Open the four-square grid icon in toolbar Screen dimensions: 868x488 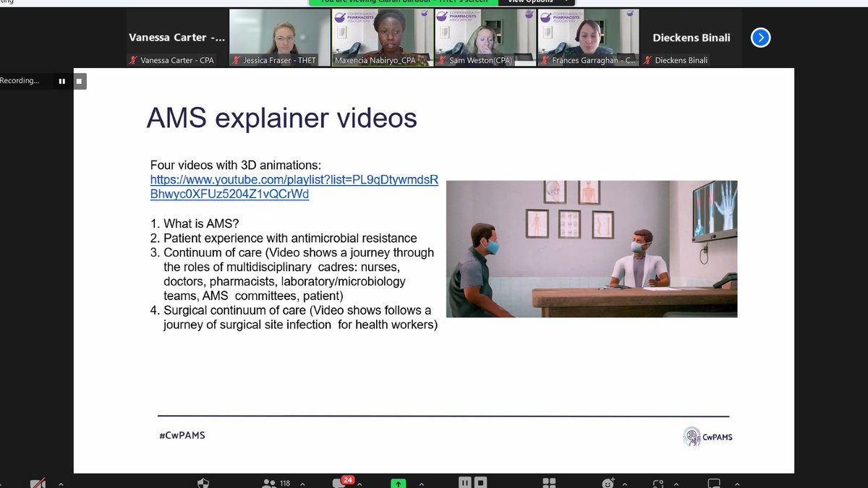tap(549, 483)
